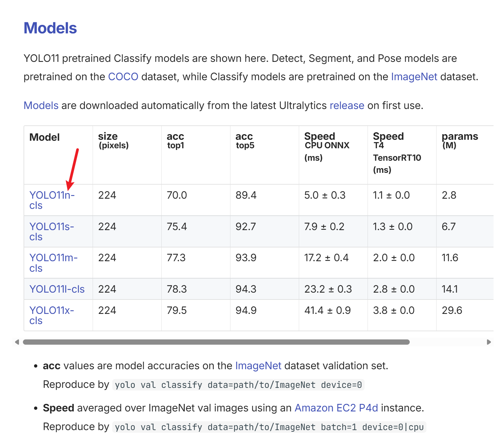Viewport: 504px width, 435px height.
Task: Click the right scroll arrow under the table
Action: (489, 342)
